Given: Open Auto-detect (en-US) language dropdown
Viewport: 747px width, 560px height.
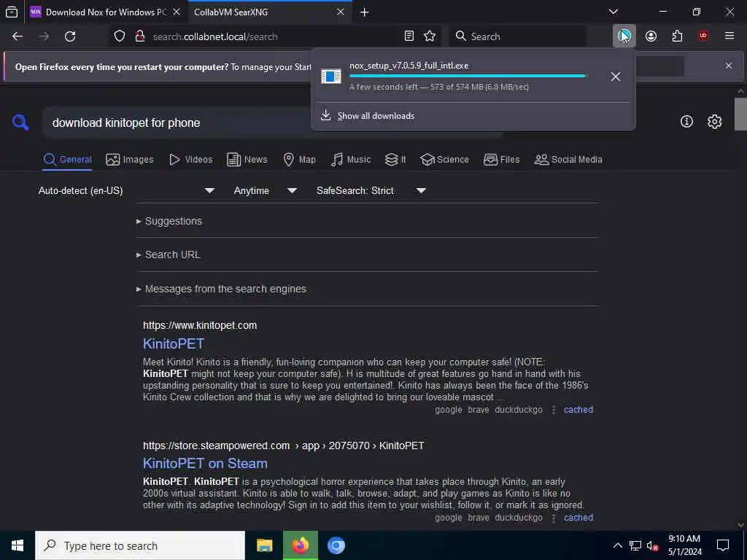Looking at the screenshot, I should pos(126,190).
